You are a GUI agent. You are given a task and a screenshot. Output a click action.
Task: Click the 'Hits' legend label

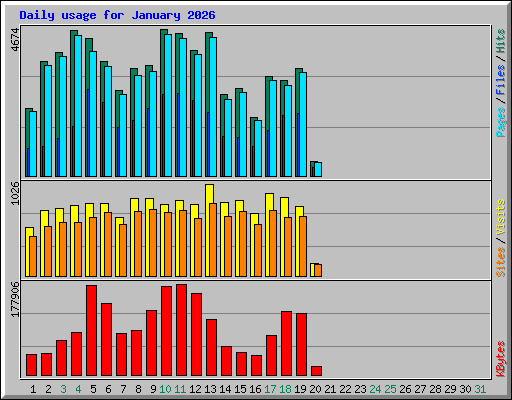tap(501, 41)
